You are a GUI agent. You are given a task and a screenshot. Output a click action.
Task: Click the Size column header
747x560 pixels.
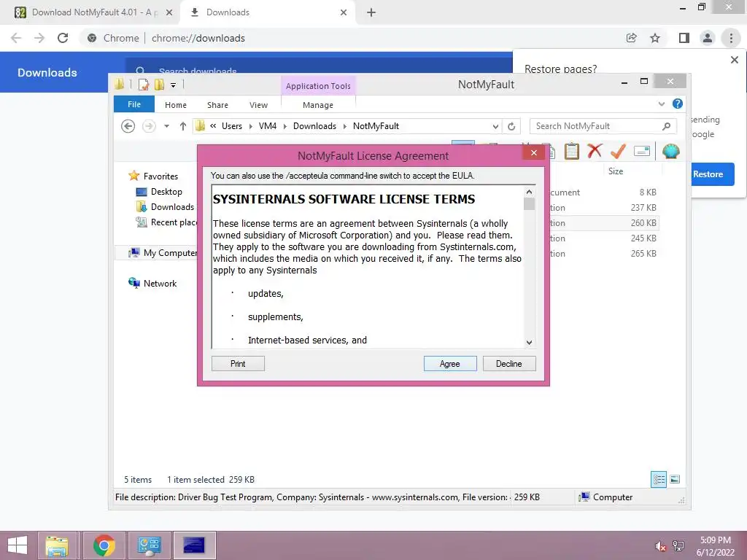point(616,171)
